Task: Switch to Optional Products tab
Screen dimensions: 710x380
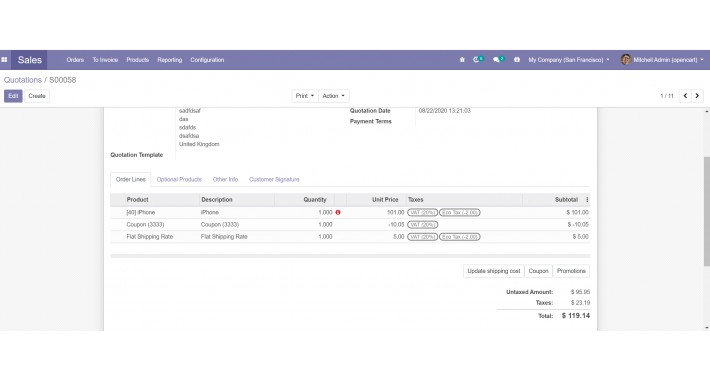Action: pos(179,179)
